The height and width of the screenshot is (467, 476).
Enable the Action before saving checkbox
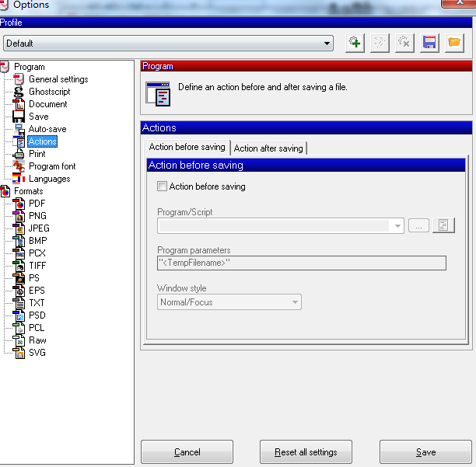tap(162, 186)
